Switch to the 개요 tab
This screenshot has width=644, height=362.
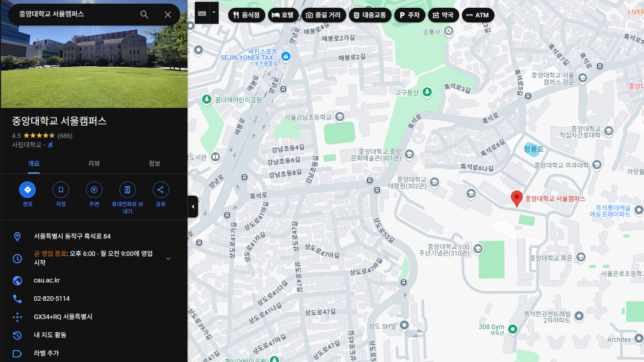click(34, 164)
